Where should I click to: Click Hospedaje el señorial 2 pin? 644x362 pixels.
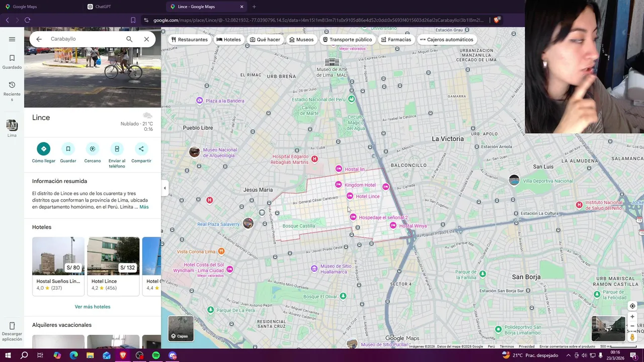(x=353, y=217)
